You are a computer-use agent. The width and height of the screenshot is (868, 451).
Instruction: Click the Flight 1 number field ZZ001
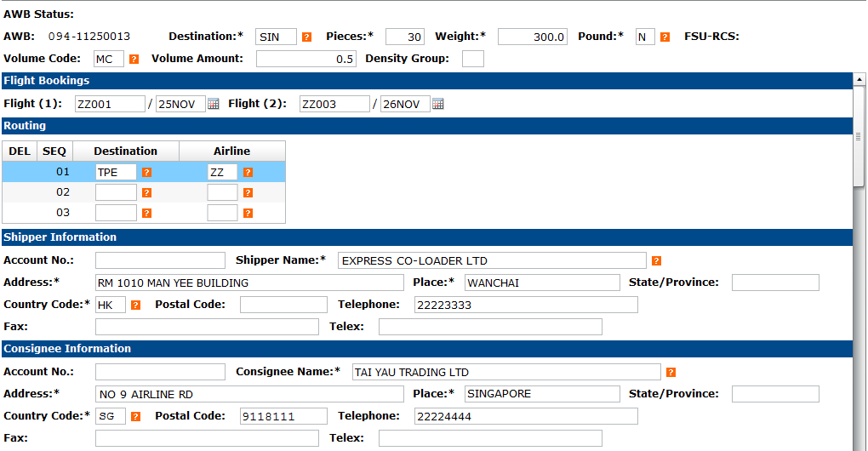(109, 104)
